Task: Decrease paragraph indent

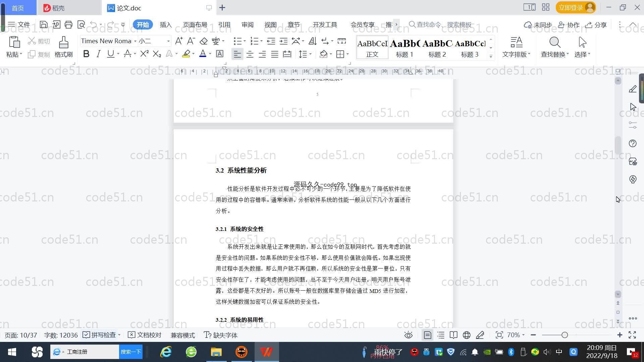Action: click(x=271, y=41)
